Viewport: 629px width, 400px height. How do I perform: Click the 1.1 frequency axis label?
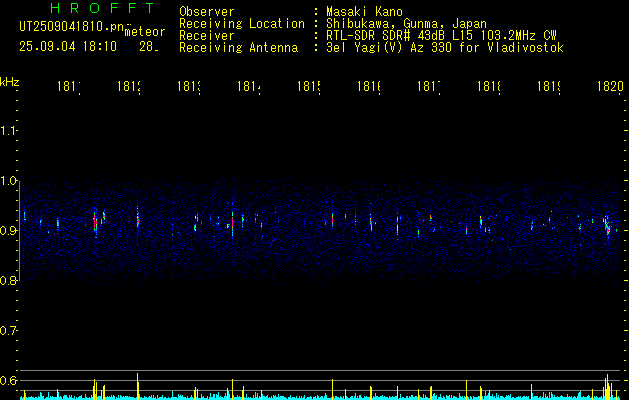pos(9,130)
